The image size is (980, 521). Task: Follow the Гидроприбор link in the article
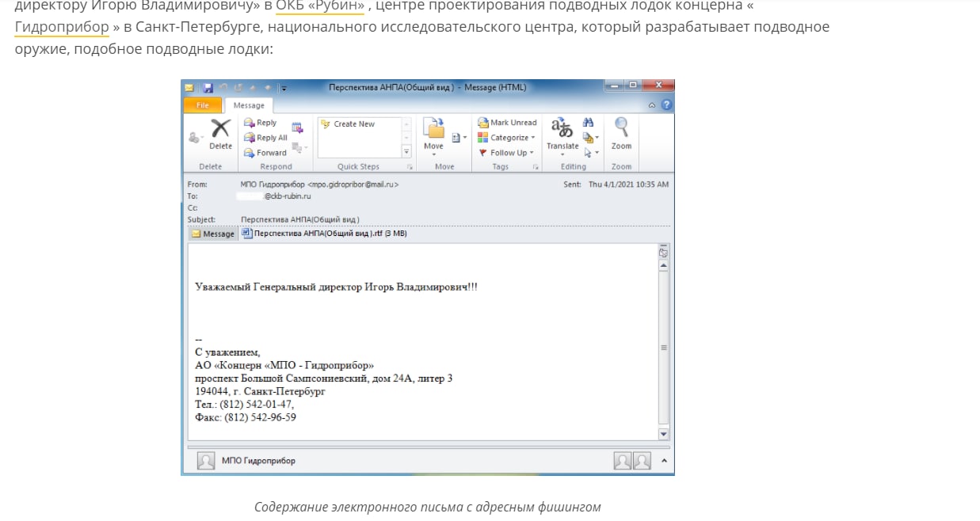[62, 27]
